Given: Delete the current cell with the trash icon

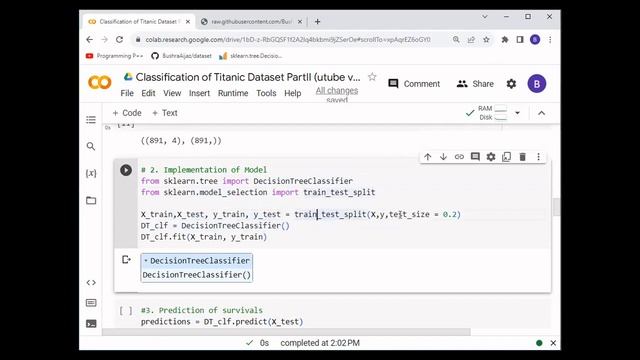Looking at the screenshot, I should [x=522, y=157].
